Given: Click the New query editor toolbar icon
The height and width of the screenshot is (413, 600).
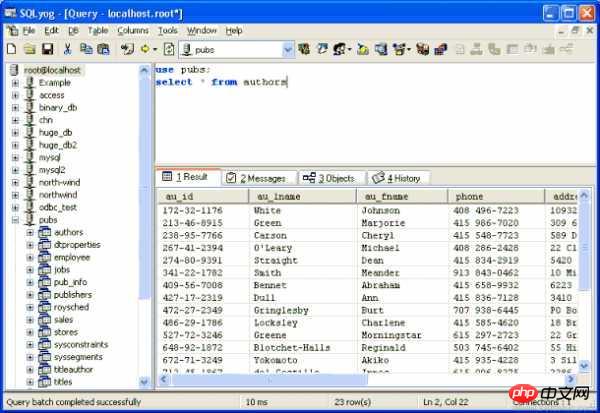Looking at the screenshot, I should coord(11,48).
